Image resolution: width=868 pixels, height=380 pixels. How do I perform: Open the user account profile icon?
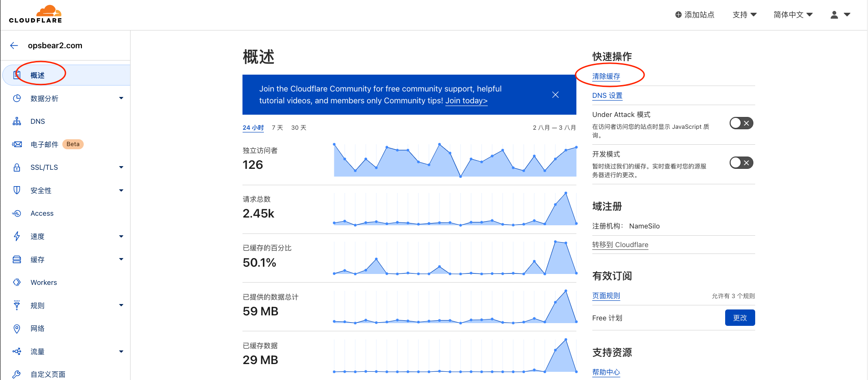coord(834,15)
